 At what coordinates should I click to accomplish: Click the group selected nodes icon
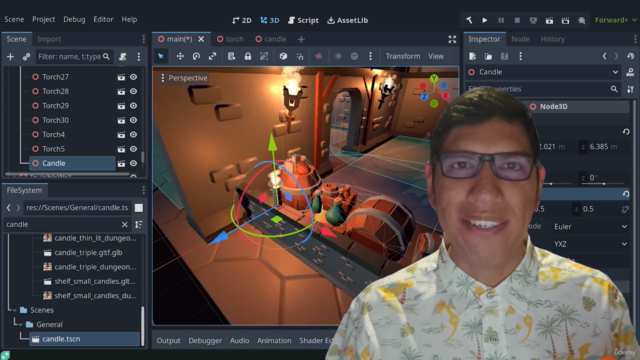[264, 56]
